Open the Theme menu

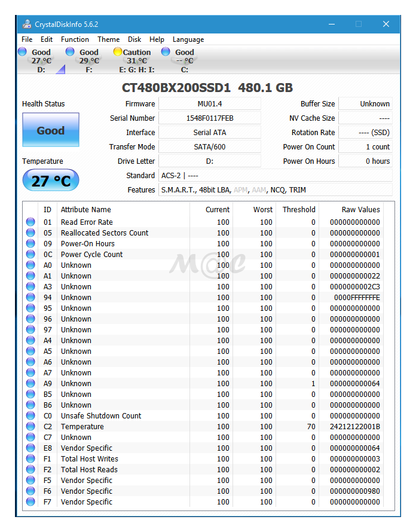[x=109, y=39]
